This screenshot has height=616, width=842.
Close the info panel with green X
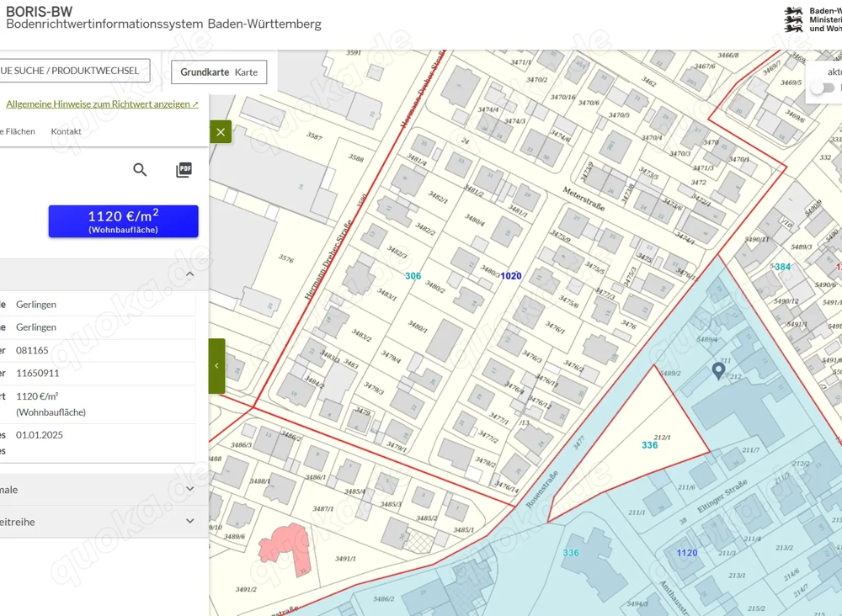point(221,132)
